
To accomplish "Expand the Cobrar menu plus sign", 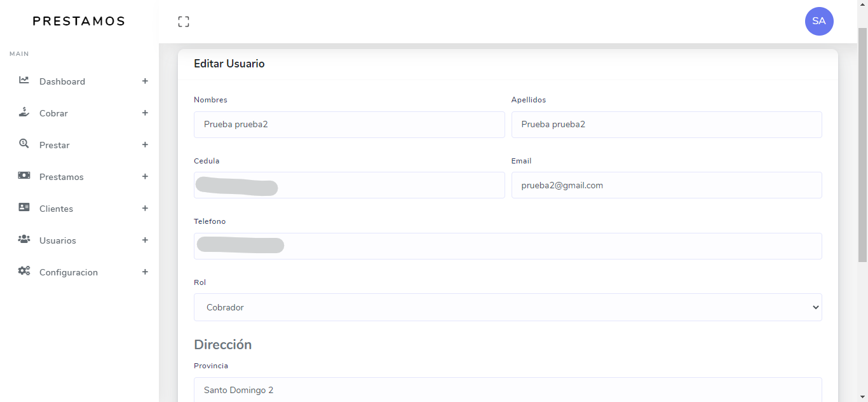I will click(145, 113).
